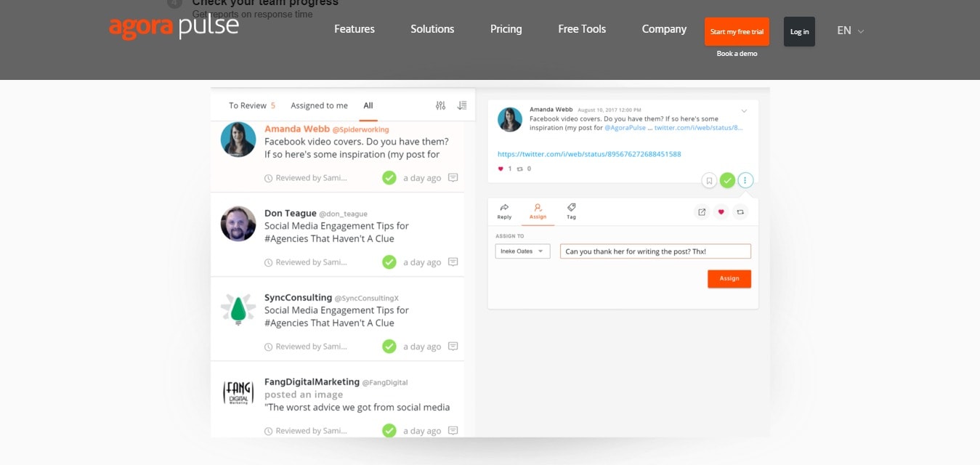Switch to the Assigned to me tab
The width and height of the screenshot is (980, 465).
tap(320, 105)
